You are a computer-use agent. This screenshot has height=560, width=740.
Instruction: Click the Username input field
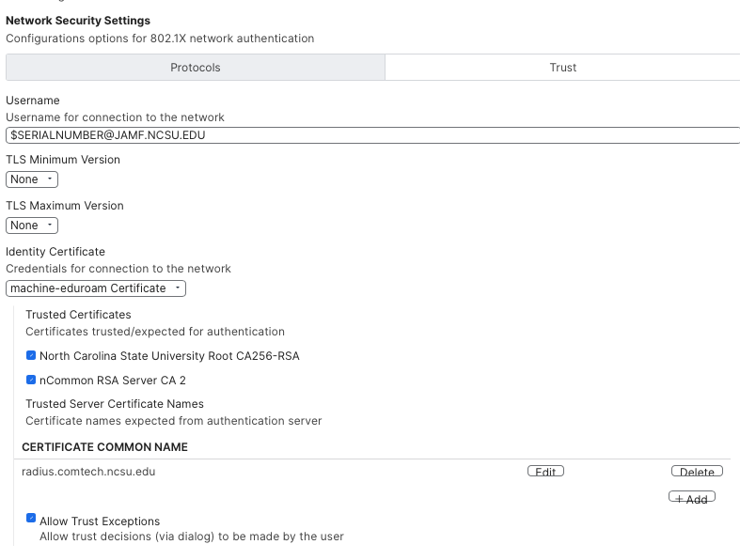pyautogui.click(x=371, y=135)
